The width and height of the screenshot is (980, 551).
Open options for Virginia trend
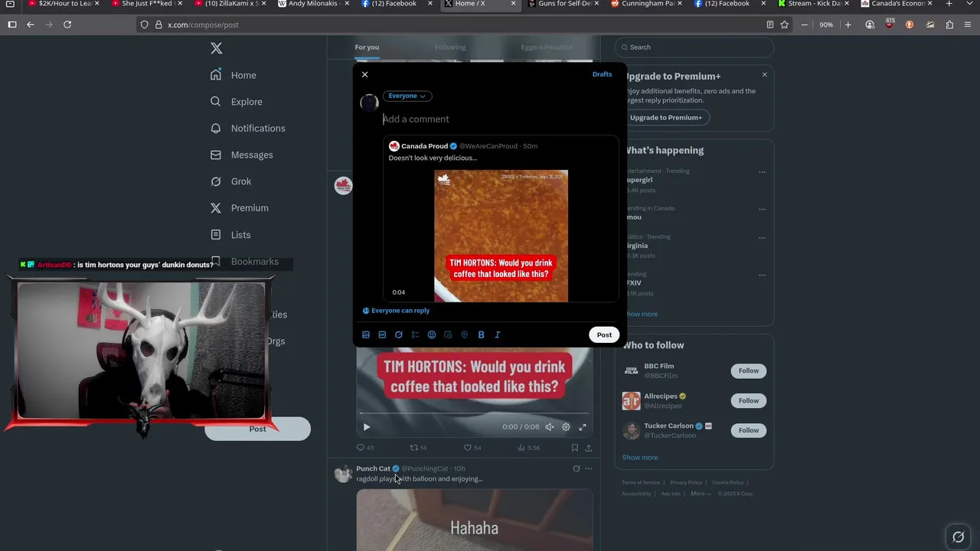tap(762, 238)
